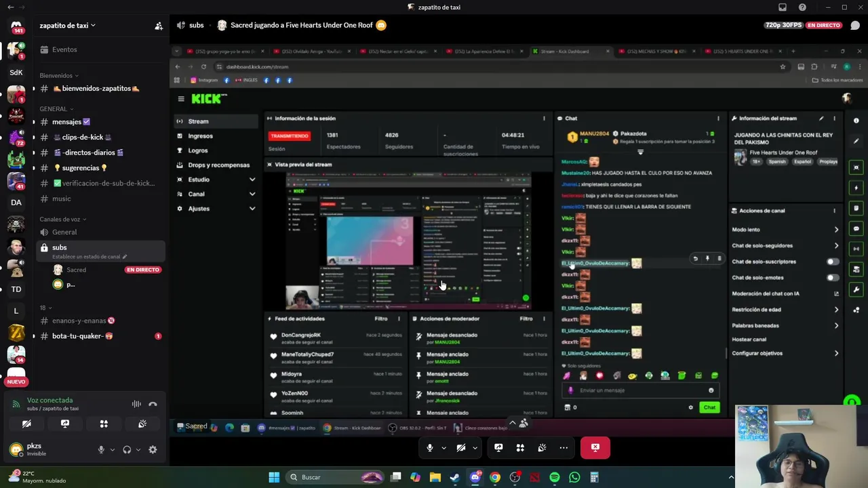Open soundboard in the bottom call controls

[542, 447]
